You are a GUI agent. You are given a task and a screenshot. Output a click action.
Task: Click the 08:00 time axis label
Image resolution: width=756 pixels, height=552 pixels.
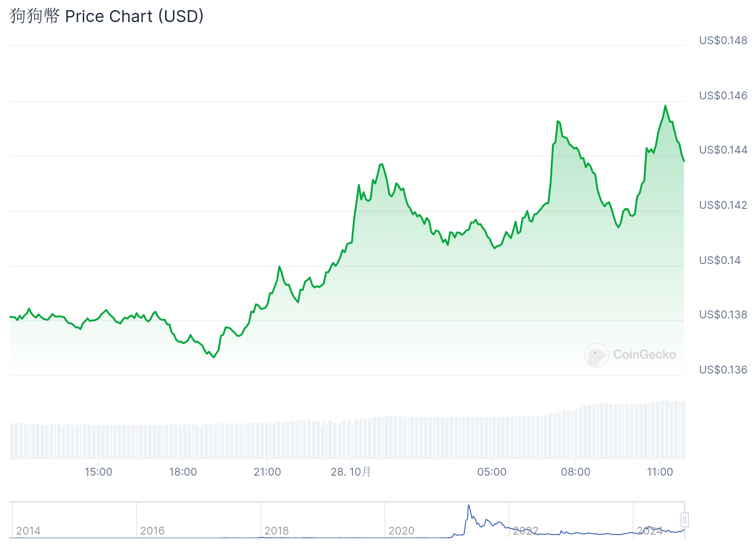[x=576, y=472]
